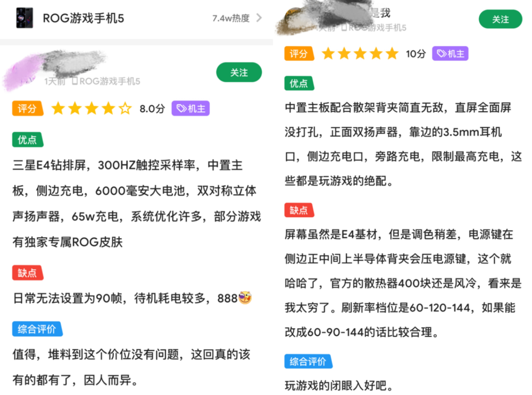Tap the 综合评价 label above 值得，堆料到这个价位
Viewport: 532px width, 395px height.
pyautogui.click(x=37, y=329)
